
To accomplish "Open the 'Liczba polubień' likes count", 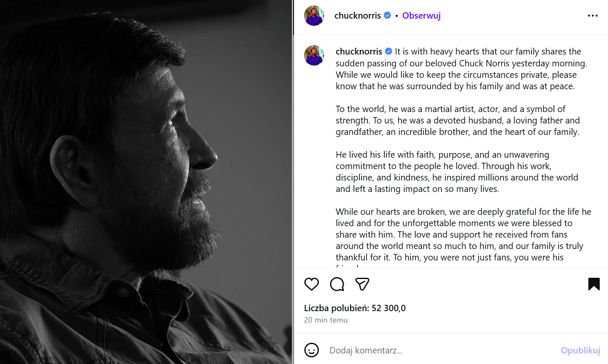I will tap(355, 308).
